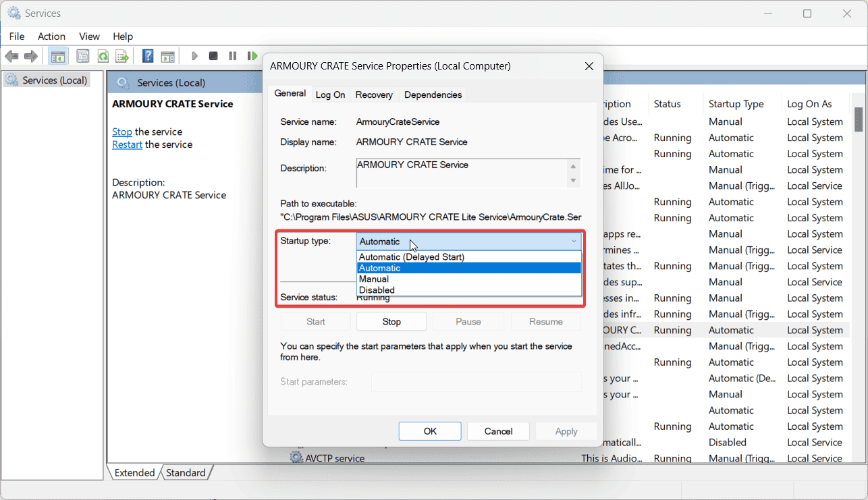Image resolution: width=868 pixels, height=500 pixels.
Task: Click the Back arrow toolbar icon
Action: (x=11, y=56)
